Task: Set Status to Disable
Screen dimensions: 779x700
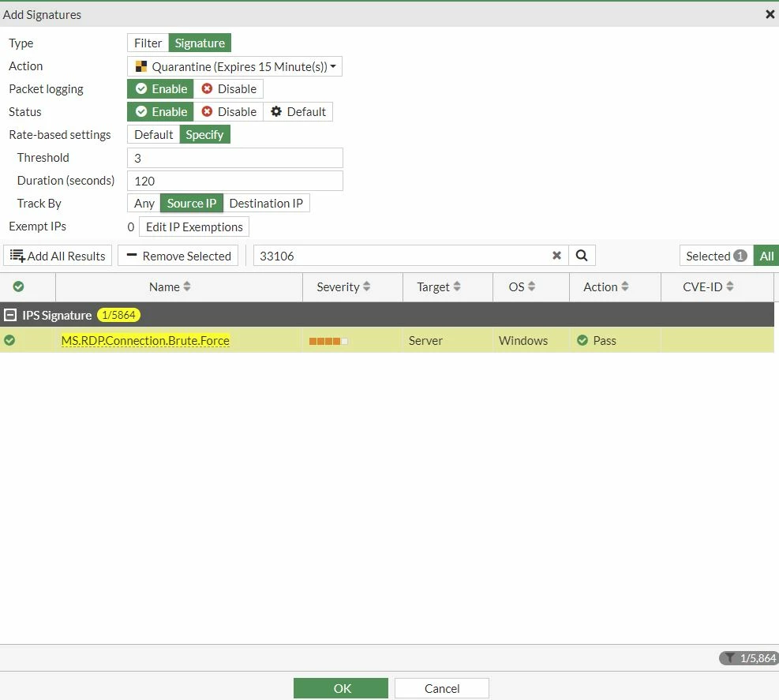Action: coord(229,112)
